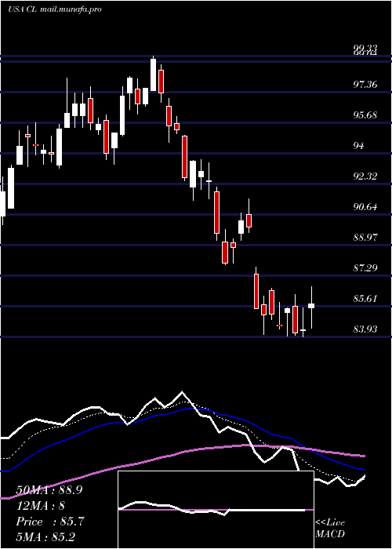This screenshot has width=392, height=549.
Task: Click the 99.33 price level label
Action: coord(365,49)
